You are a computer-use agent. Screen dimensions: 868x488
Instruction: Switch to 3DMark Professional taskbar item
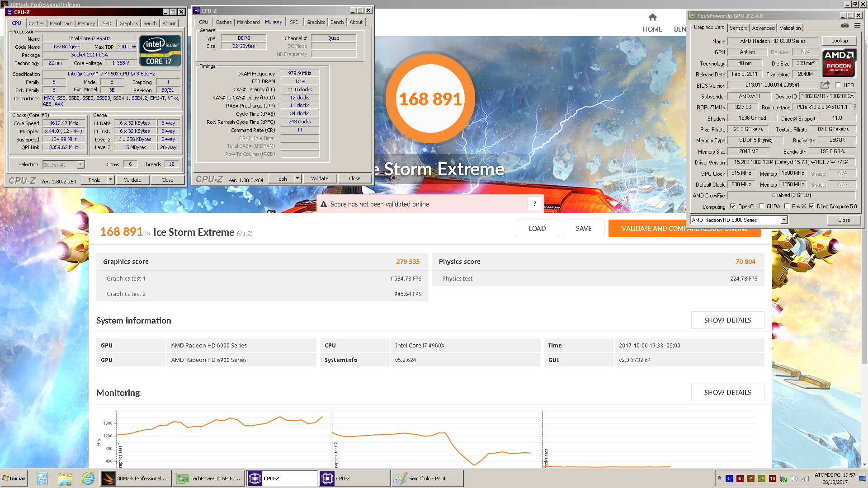[135, 479]
